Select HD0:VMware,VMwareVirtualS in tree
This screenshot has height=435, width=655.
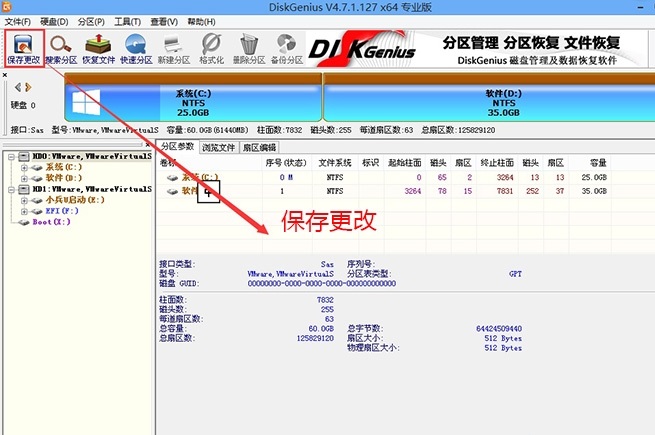coord(92,156)
